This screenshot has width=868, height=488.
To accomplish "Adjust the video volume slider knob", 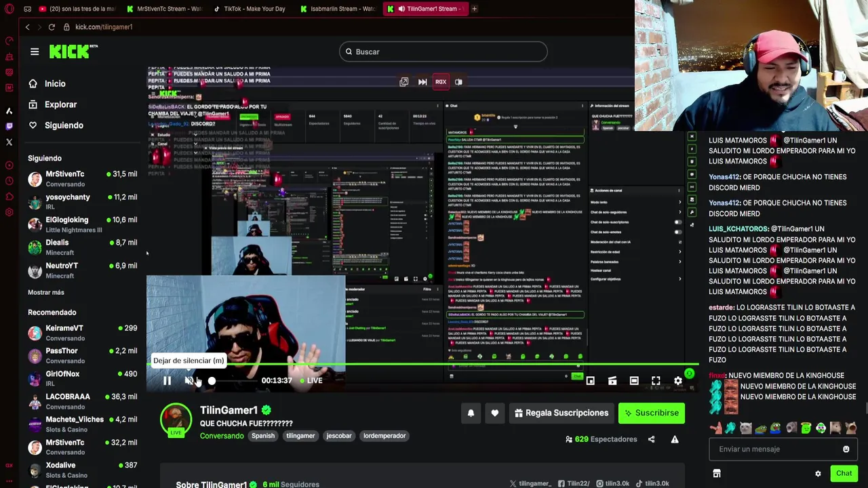I will coord(212,381).
